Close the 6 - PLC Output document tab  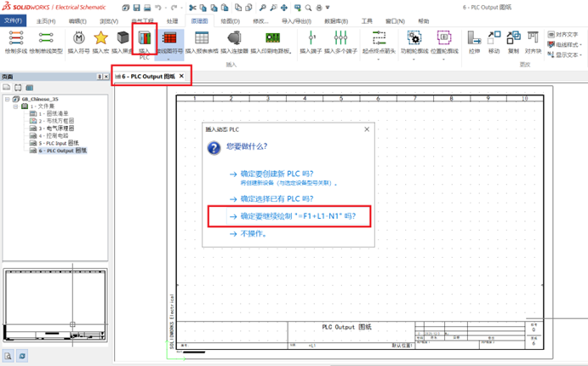(x=181, y=76)
